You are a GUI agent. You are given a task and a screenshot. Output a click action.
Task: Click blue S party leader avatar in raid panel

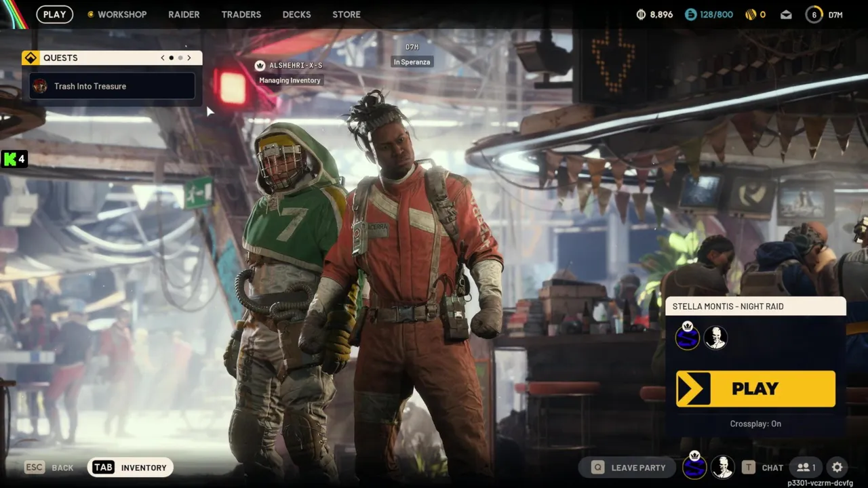(x=688, y=337)
